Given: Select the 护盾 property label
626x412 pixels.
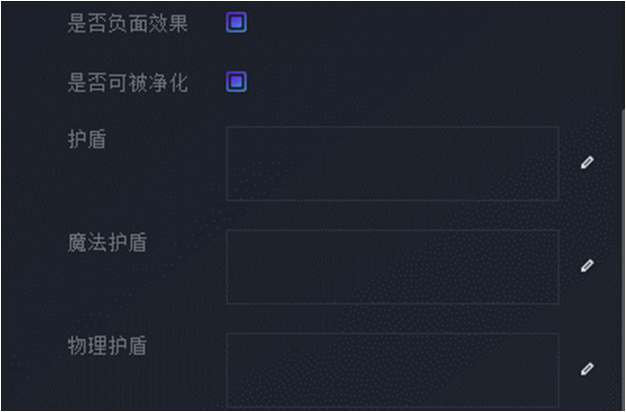Looking at the screenshot, I should [x=87, y=139].
